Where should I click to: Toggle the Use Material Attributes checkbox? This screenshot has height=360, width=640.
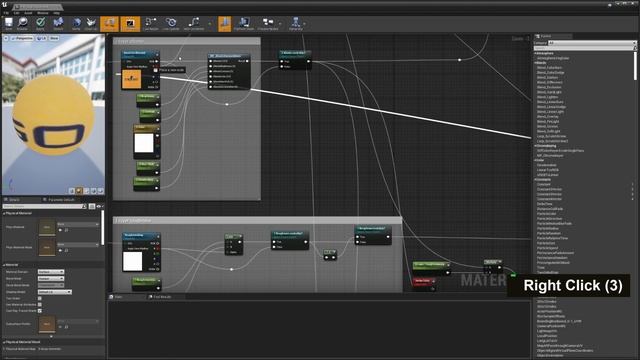pyautogui.click(x=40, y=304)
